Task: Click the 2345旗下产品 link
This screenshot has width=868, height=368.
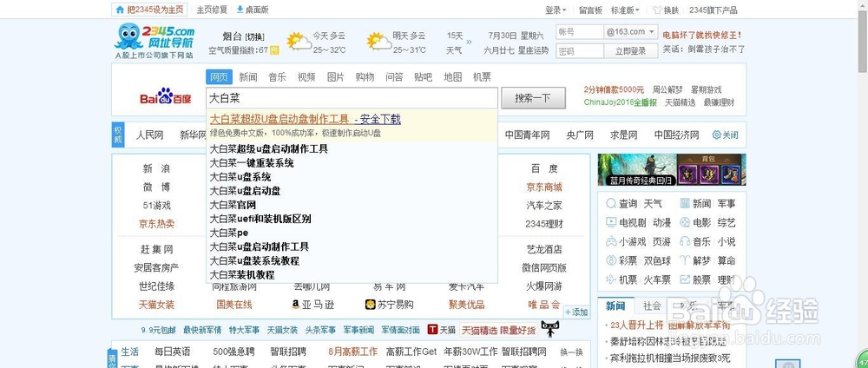Action: click(713, 10)
